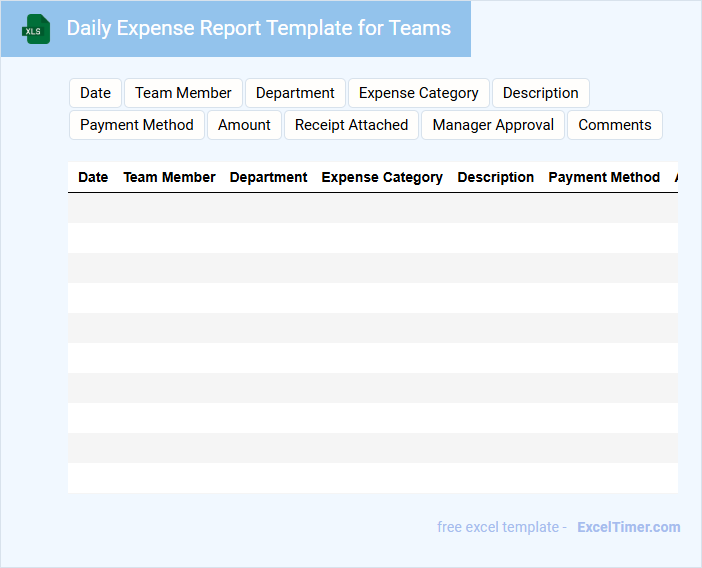The height and width of the screenshot is (568, 702).
Task: Click the Description tag
Action: [x=540, y=93]
